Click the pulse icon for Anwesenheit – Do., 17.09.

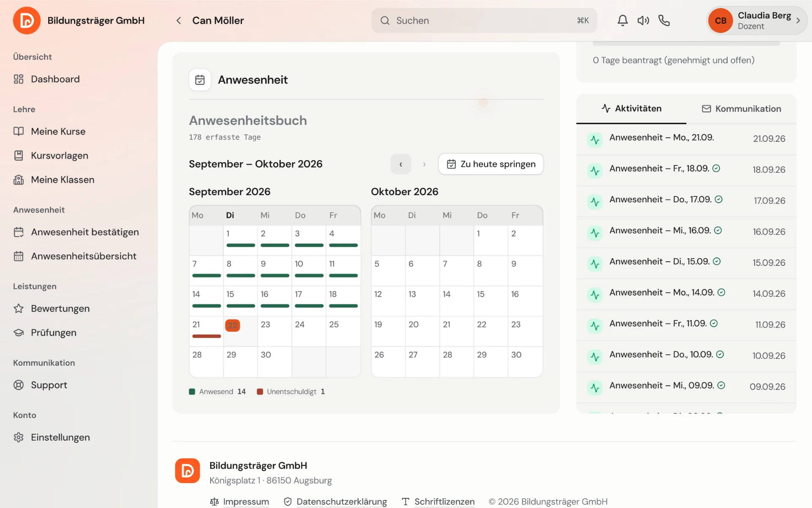[x=595, y=202]
